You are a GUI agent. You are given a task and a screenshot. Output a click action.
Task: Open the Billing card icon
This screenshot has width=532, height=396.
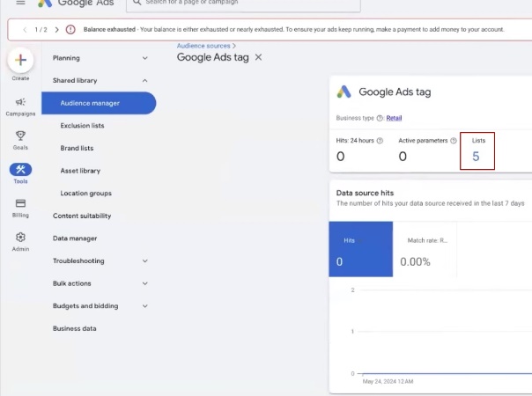click(x=20, y=203)
